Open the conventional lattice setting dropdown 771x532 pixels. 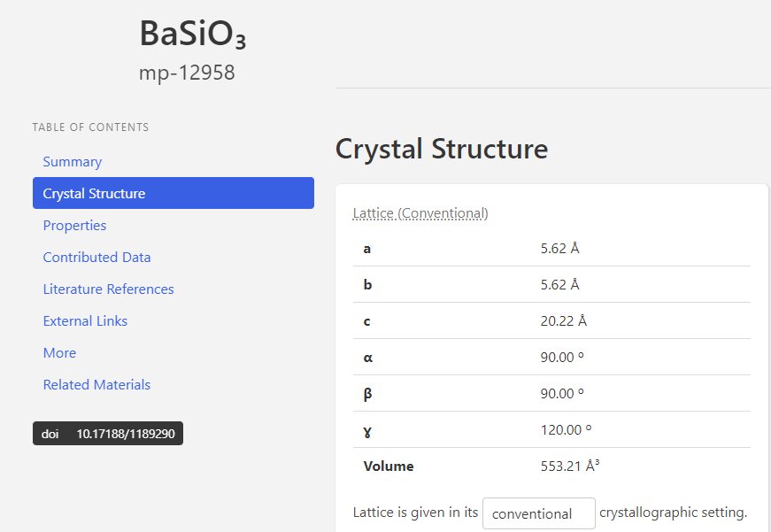[x=538, y=513]
